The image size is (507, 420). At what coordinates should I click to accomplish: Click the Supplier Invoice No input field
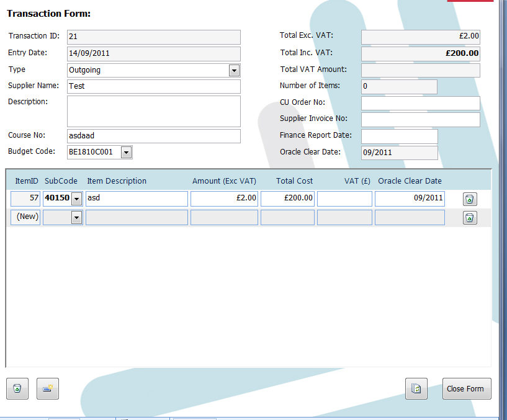tap(421, 120)
